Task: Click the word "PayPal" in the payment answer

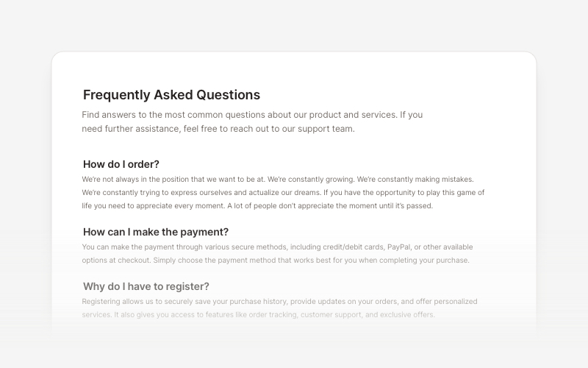Action: coord(398,247)
